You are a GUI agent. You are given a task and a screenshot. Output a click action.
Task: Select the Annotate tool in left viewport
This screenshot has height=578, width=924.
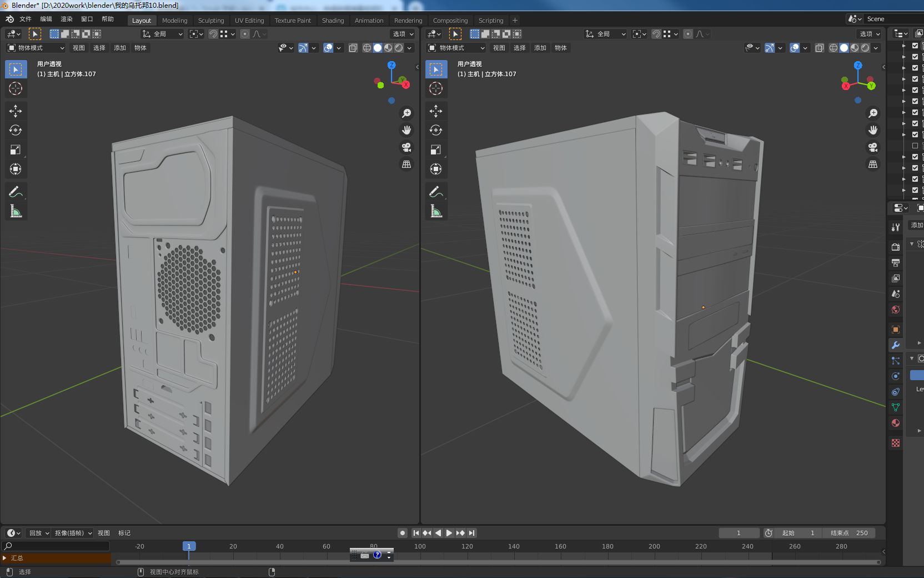pos(16,192)
